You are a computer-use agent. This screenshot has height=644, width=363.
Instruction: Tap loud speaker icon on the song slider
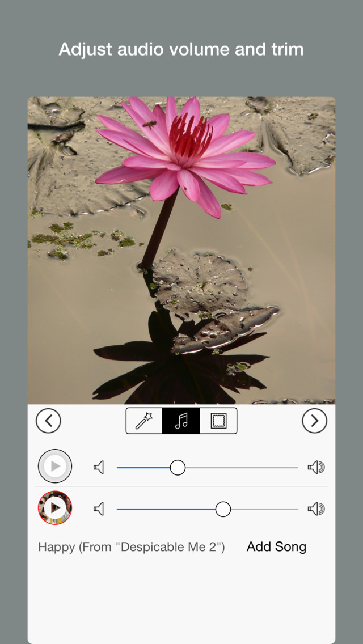click(x=316, y=509)
